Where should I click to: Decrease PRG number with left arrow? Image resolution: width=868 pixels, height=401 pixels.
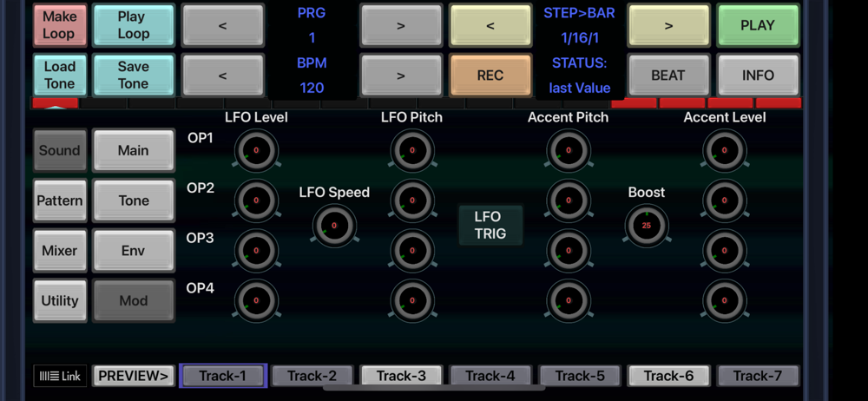click(x=222, y=25)
